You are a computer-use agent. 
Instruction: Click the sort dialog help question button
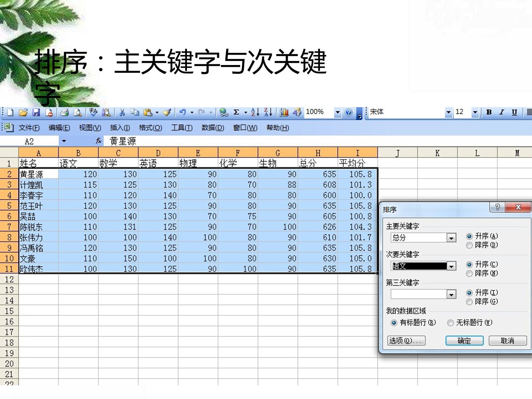[497, 207]
